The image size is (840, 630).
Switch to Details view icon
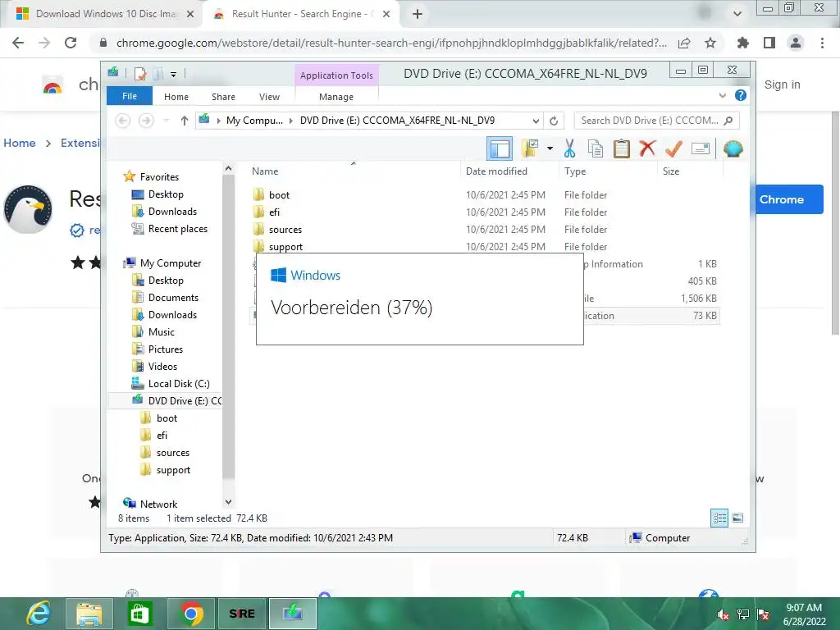[x=719, y=518]
